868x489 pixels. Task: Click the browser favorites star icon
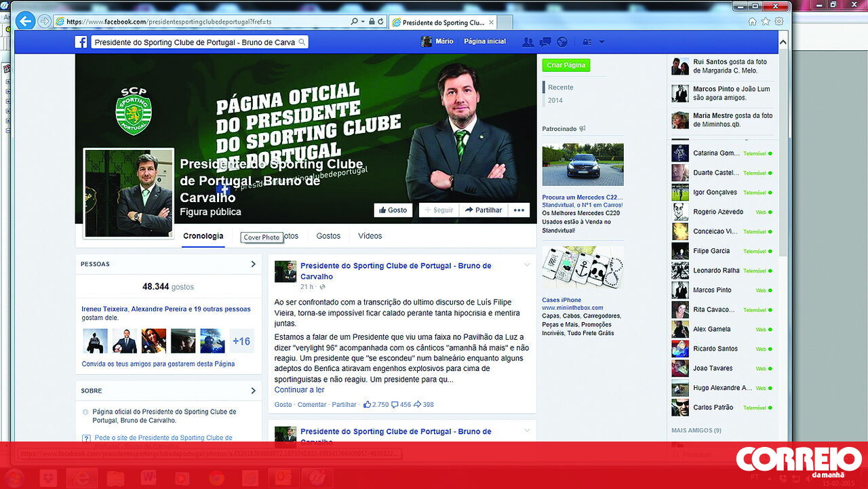pos(766,22)
